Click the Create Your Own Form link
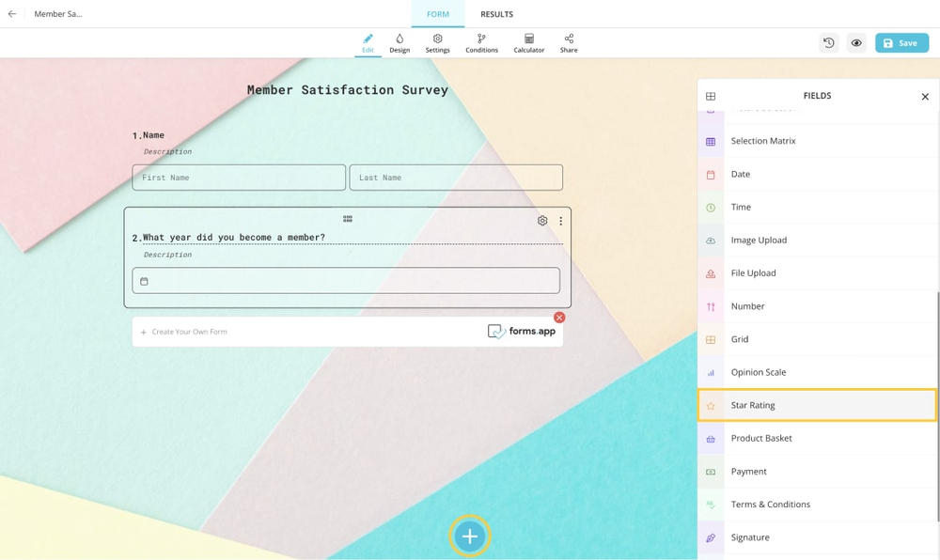The width and height of the screenshot is (940, 560). pyautogui.click(x=189, y=332)
